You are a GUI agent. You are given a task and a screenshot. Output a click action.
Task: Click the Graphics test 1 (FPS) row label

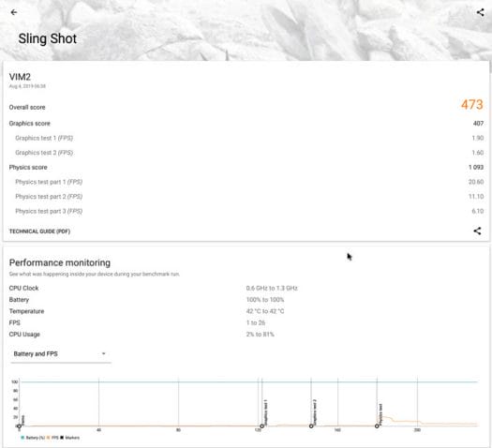coord(44,138)
